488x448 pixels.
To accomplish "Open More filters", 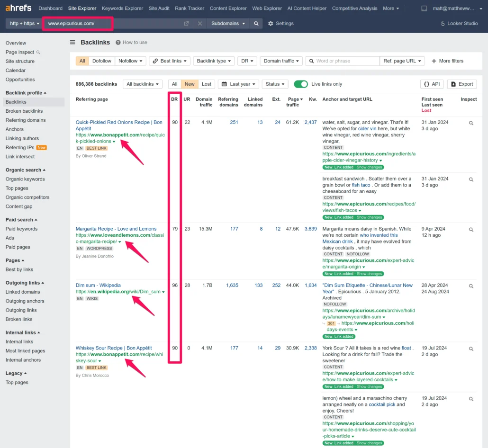I will [447, 61].
